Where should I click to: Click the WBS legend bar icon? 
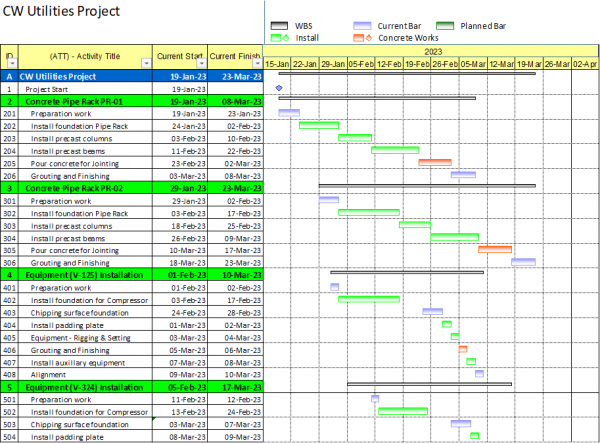(279, 23)
